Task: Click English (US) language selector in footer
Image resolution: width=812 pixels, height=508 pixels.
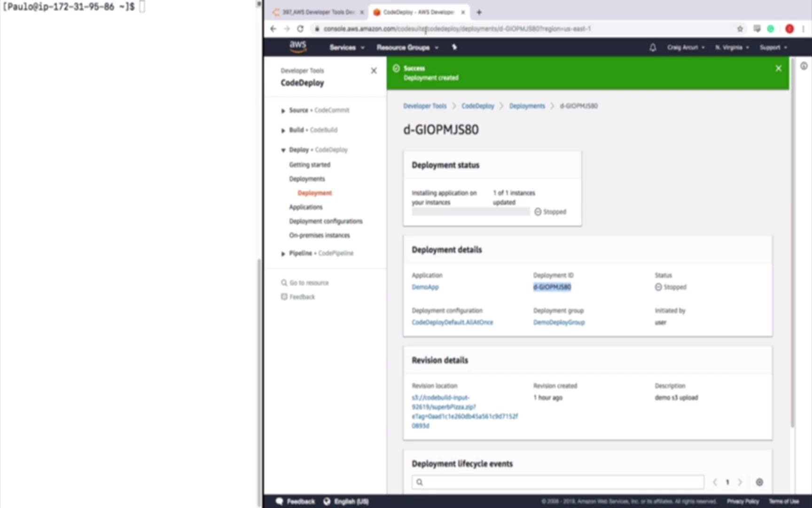Action: 351,501
